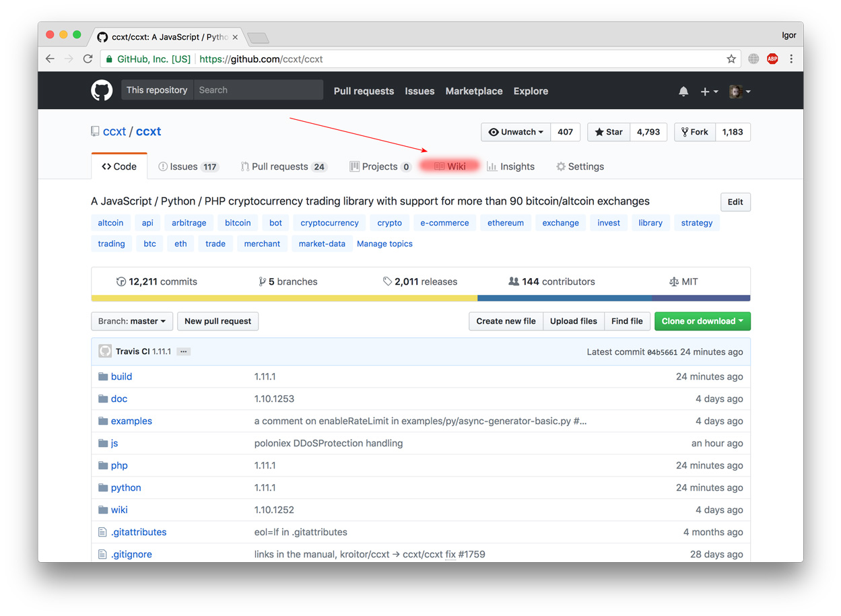
Task: Click the browser reload icon
Action: (88, 59)
